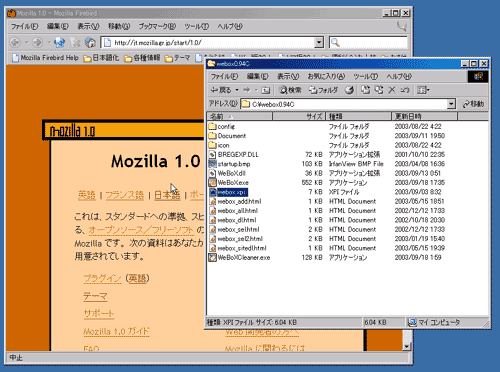Screen dimensions: 500x372
Task: Click テーマ link on Mozilla page
Action: coord(95,296)
